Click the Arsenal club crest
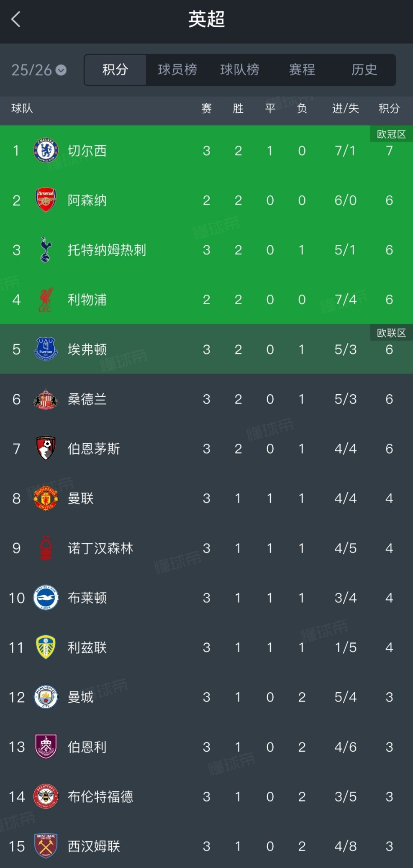 click(46, 200)
